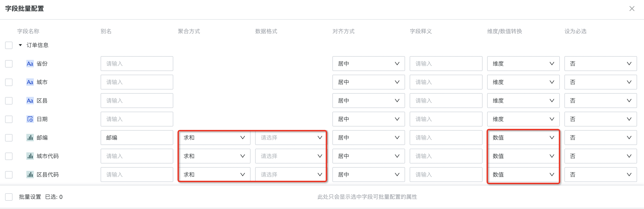Click the text type icon beside 省份
644x209 pixels.
(x=30, y=64)
